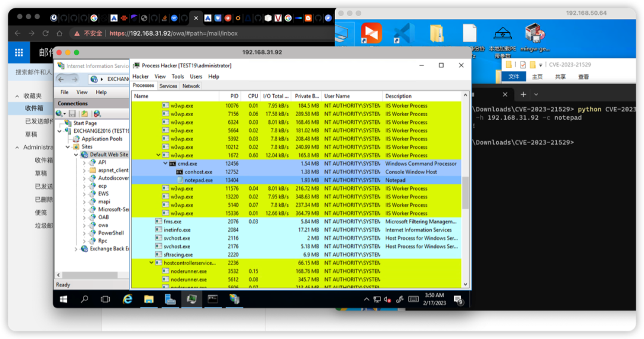Click IIS Up one level folder icon
This screenshot has height=339, width=644.
pos(84,114)
